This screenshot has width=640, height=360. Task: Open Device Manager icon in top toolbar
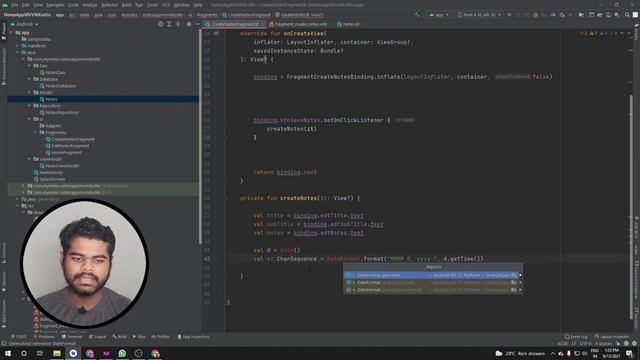tap(608, 15)
